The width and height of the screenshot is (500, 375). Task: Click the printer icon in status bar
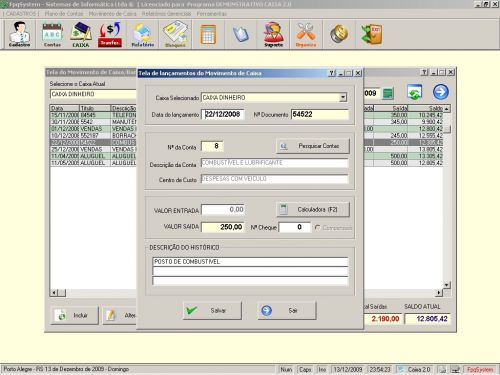tap(442, 369)
